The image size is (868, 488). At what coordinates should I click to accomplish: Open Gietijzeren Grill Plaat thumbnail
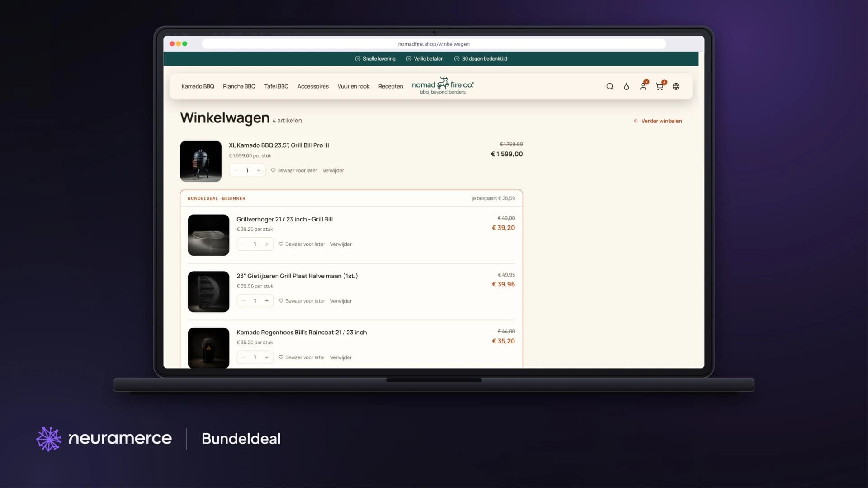tap(208, 291)
